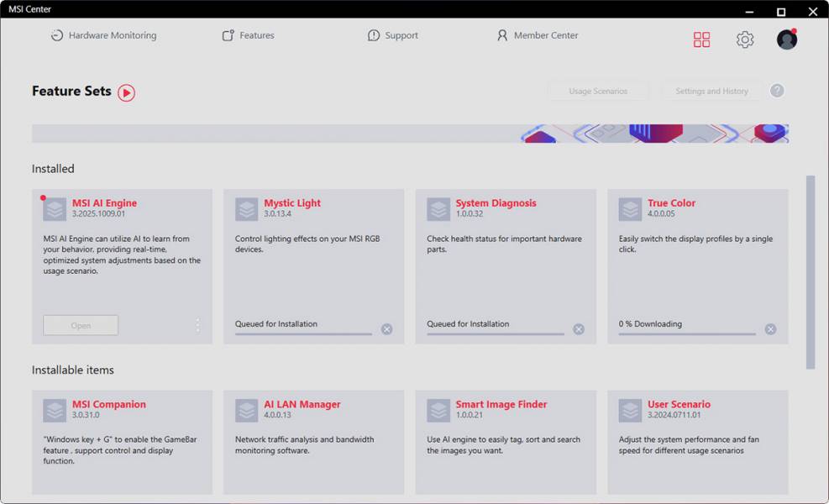Image resolution: width=829 pixels, height=504 pixels.
Task: Click the True Color download progress bar
Action: (x=686, y=334)
